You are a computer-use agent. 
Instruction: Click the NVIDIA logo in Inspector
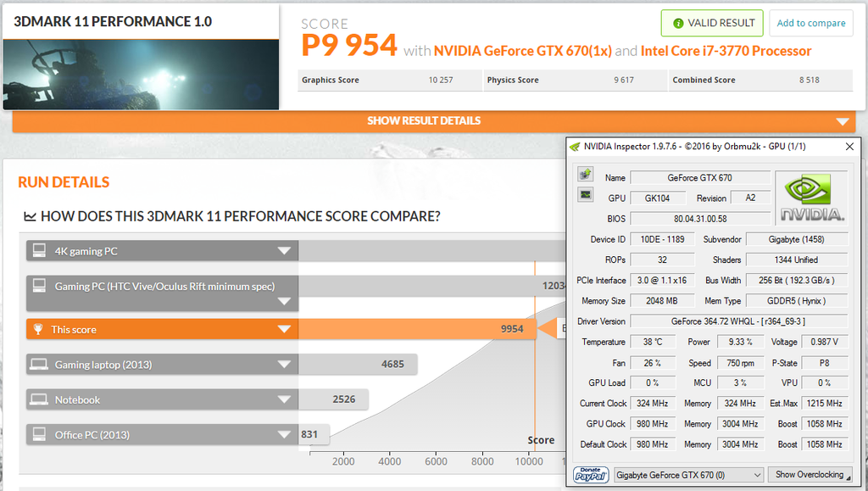(811, 198)
